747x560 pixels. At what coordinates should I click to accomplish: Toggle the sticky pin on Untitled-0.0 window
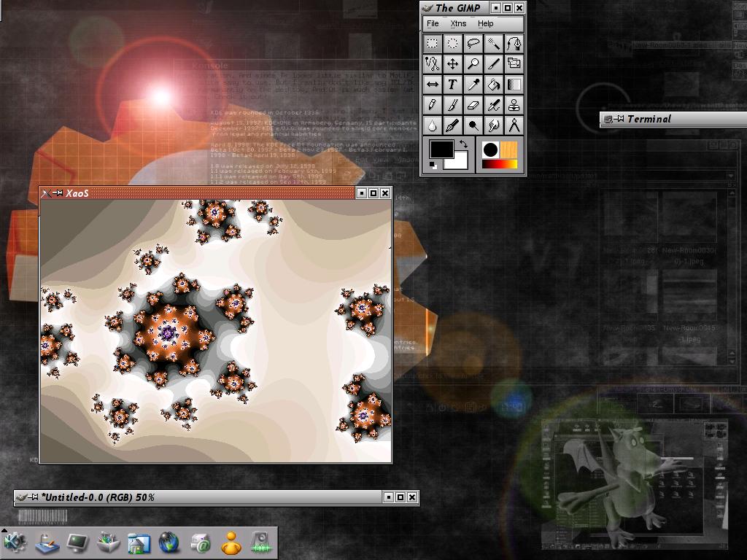[x=33, y=497]
